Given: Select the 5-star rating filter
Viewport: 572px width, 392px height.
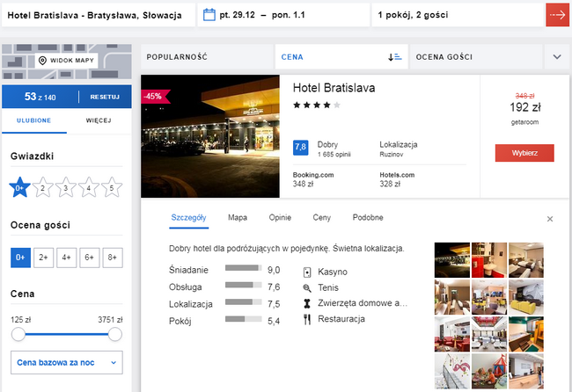Looking at the screenshot, I should tap(112, 186).
